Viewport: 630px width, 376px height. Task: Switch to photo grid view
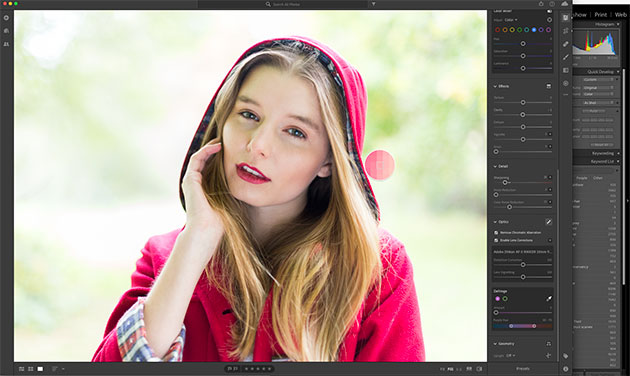(x=22, y=369)
